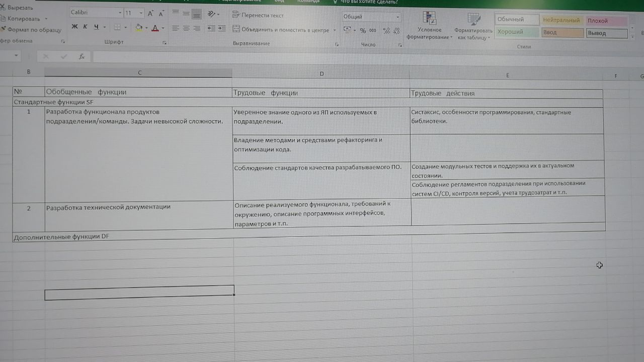
Task: Open underline style dropdown arrow
Action: (x=104, y=27)
